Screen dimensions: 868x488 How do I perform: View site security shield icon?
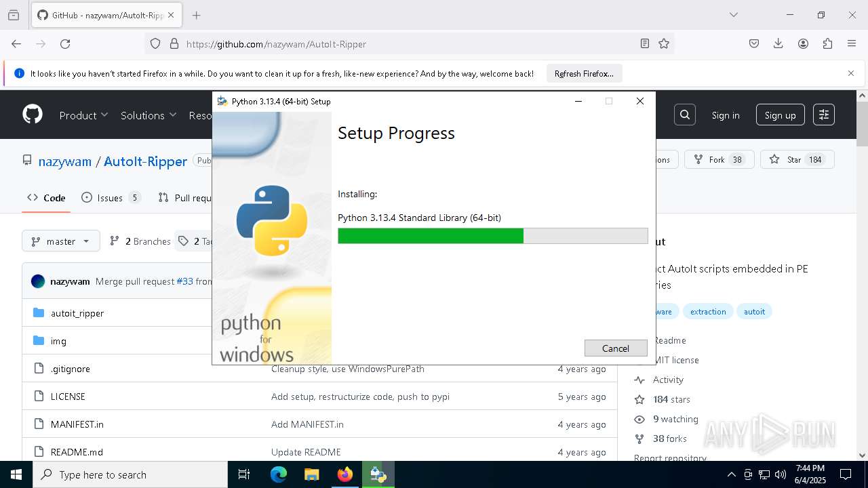155,43
